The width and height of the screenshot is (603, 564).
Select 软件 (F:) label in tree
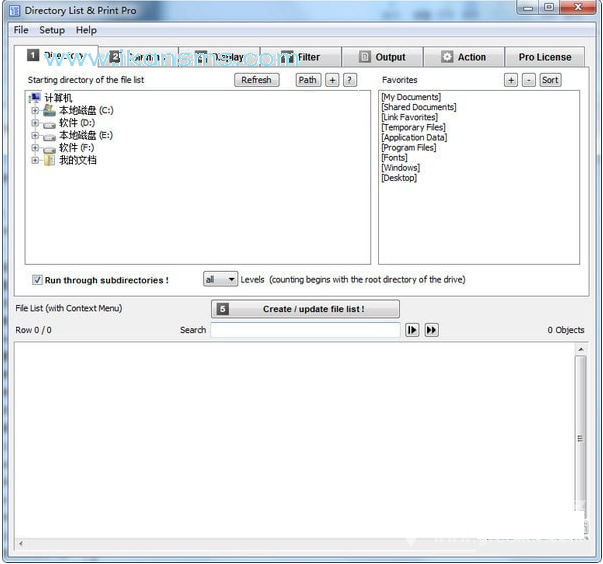[77, 148]
